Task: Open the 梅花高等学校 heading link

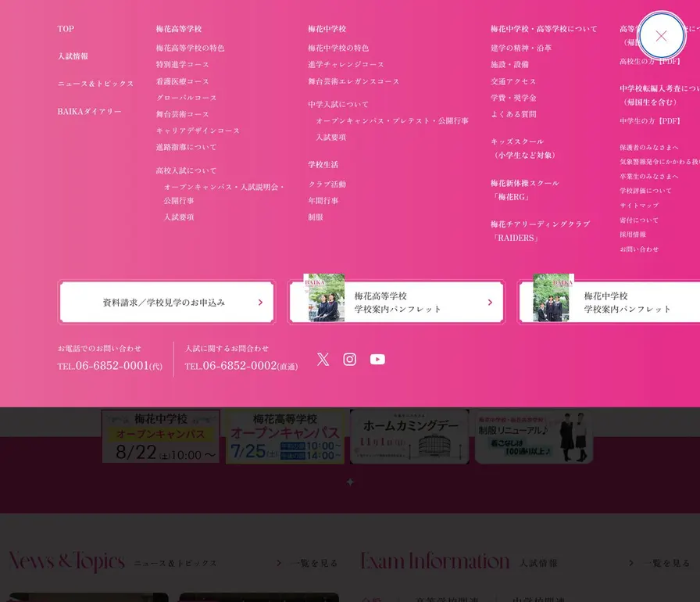Action: click(x=179, y=29)
